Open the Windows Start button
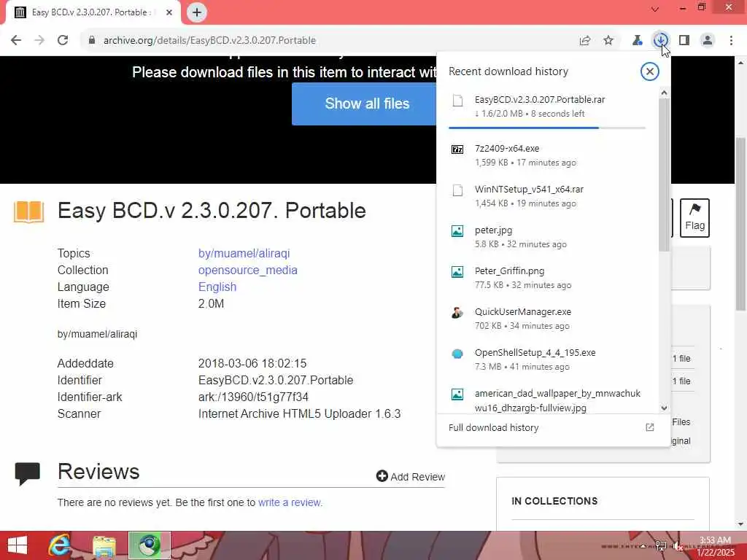The width and height of the screenshot is (747, 560). tap(18, 545)
